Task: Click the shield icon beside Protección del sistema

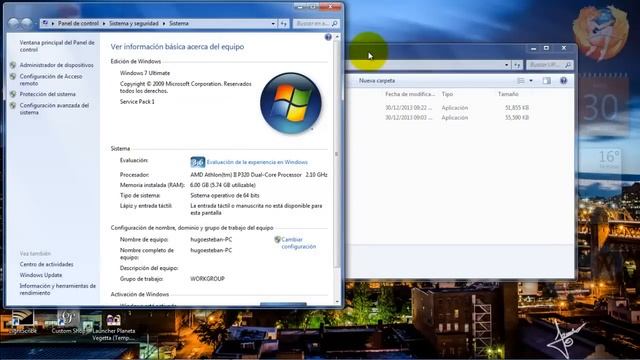Action: click(13, 94)
